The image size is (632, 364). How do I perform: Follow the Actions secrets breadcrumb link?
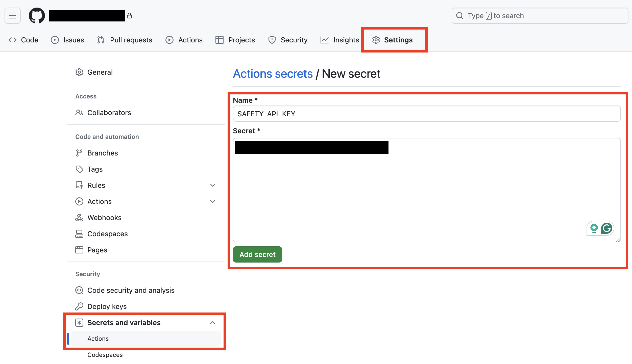(273, 74)
